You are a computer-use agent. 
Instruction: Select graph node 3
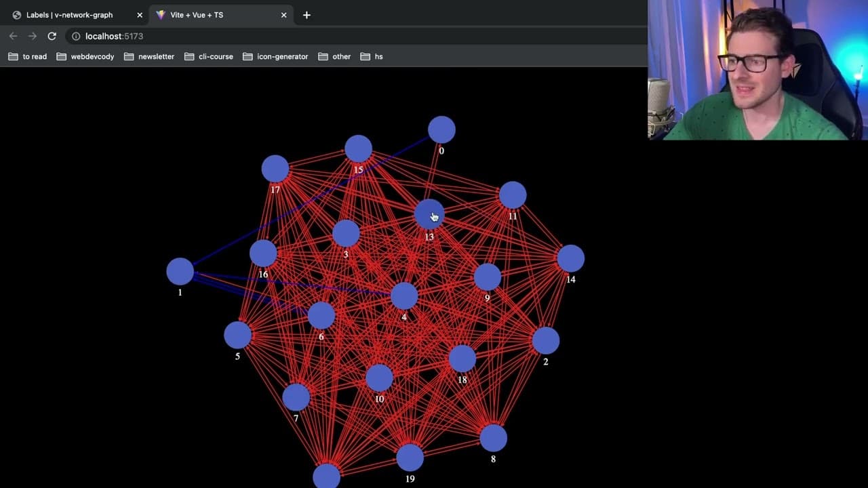coord(346,233)
